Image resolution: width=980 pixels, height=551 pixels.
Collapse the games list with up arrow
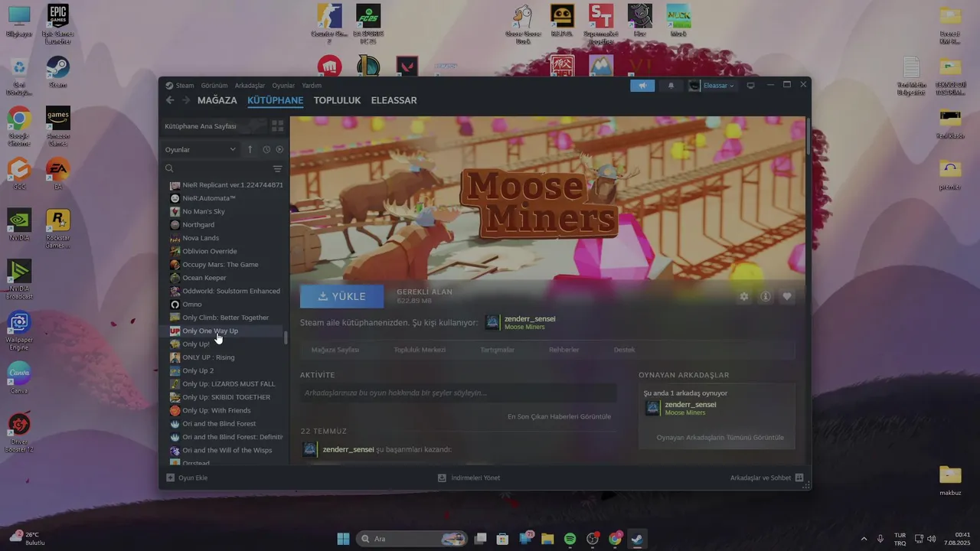click(250, 149)
